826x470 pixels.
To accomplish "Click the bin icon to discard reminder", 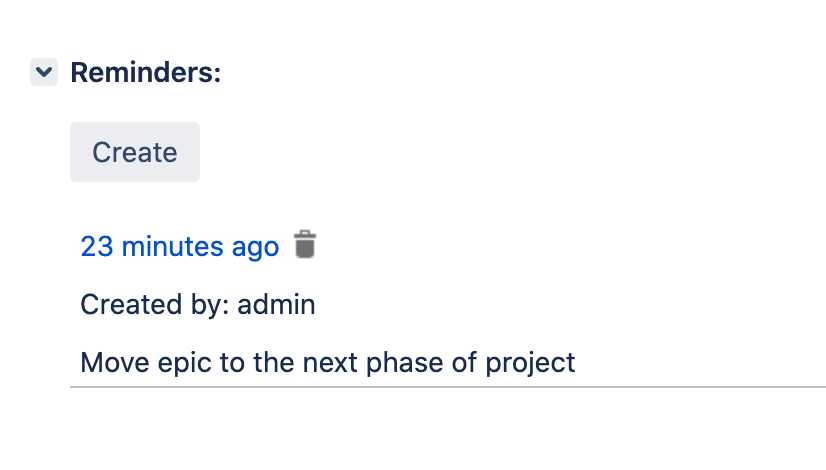I will [305, 245].
